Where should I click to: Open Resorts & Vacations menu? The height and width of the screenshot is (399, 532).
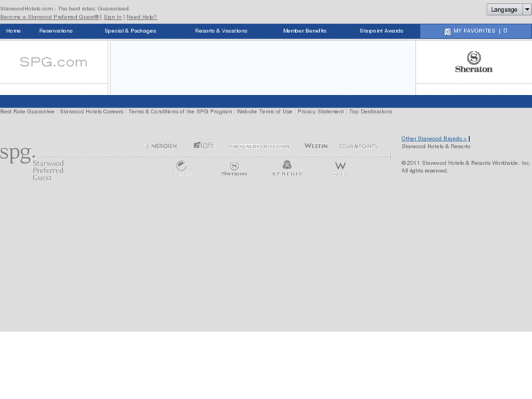point(221,31)
